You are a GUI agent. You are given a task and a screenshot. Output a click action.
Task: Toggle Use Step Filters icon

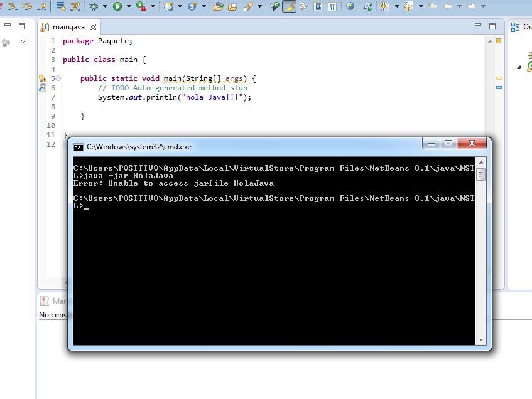pos(75,6)
